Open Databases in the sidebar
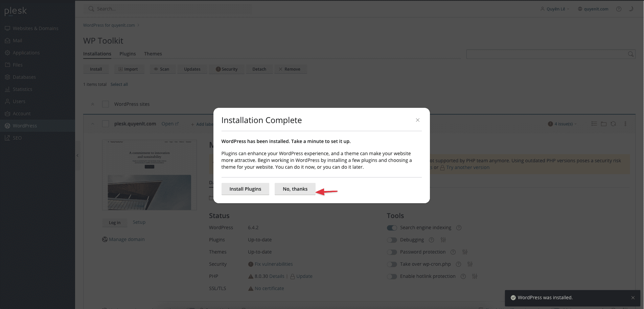The width and height of the screenshot is (644, 309). (24, 77)
